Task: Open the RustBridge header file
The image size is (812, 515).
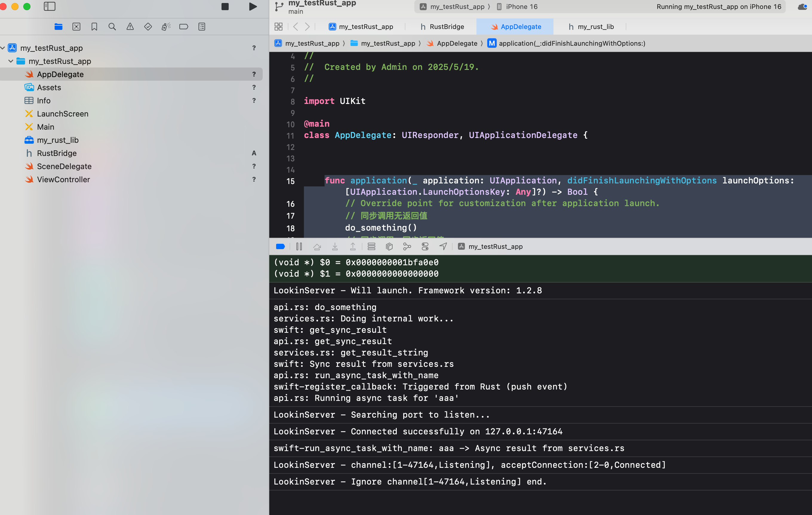Action: [131, 153]
